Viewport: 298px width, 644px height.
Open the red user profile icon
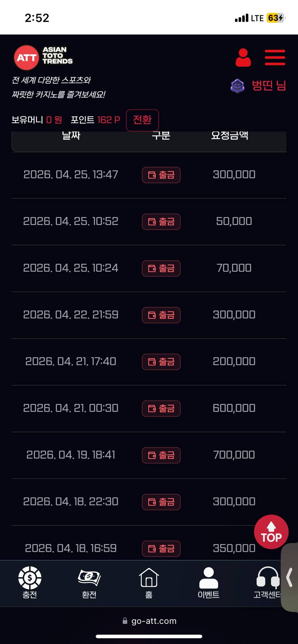pos(243,57)
